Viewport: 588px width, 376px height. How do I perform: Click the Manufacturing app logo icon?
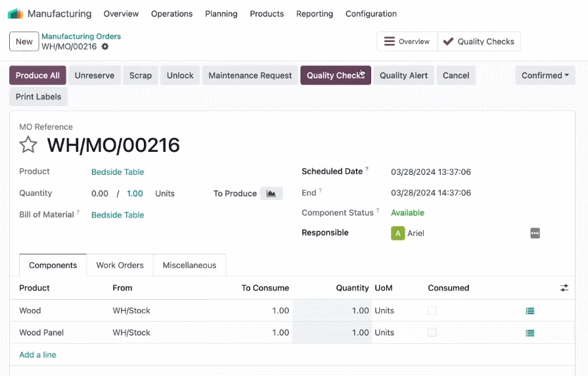tap(15, 14)
